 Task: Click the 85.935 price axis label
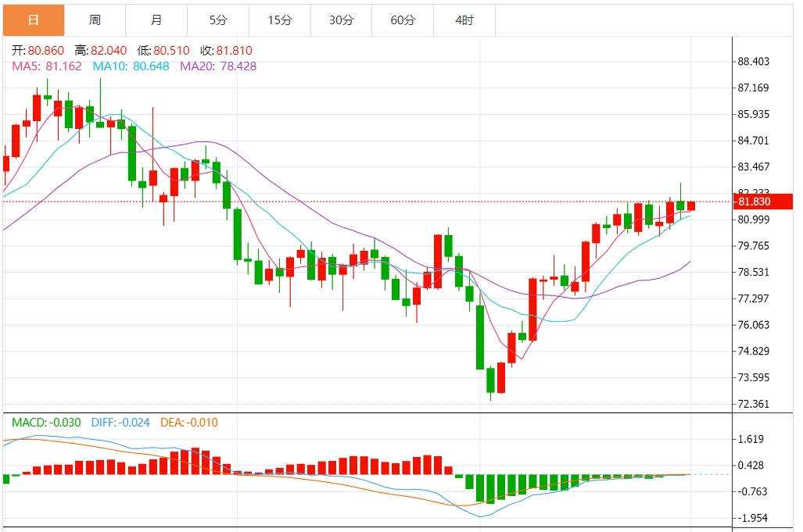click(x=753, y=115)
